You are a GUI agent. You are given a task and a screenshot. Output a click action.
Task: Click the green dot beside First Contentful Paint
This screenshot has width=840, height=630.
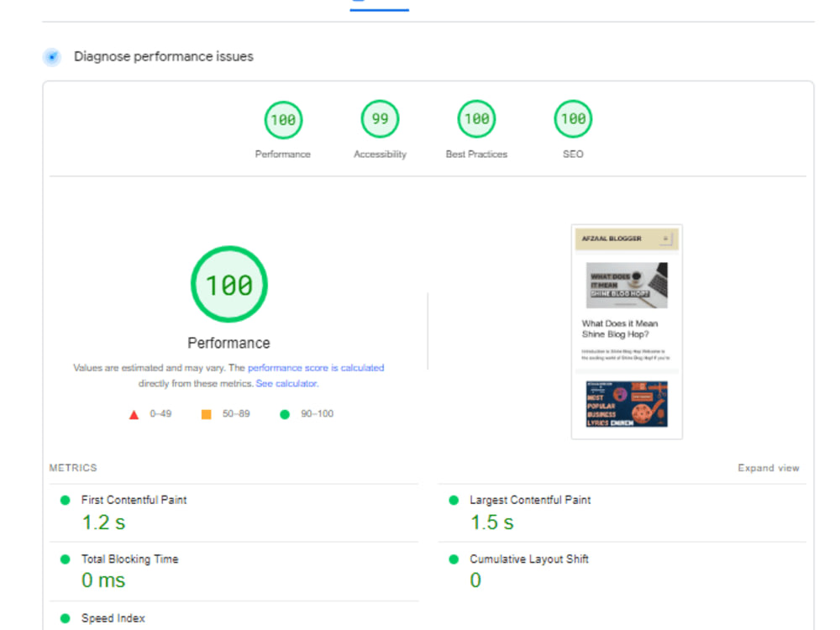(66, 501)
